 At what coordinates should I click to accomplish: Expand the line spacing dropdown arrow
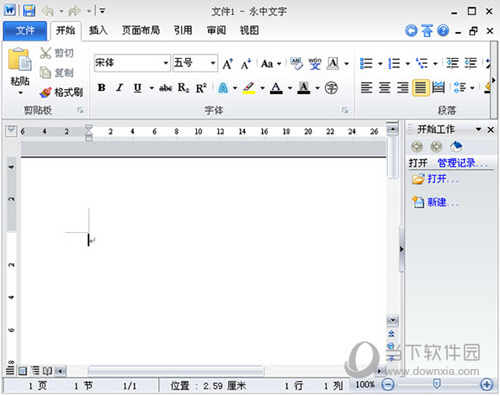pyautogui.click(x=472, y=88)
